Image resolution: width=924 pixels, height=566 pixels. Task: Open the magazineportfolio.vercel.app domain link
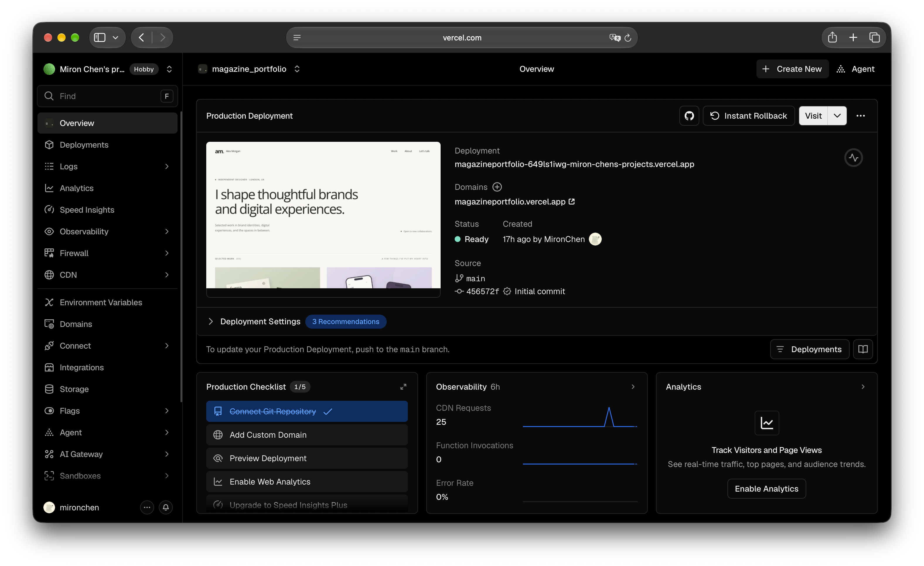(x=514, y=202)
